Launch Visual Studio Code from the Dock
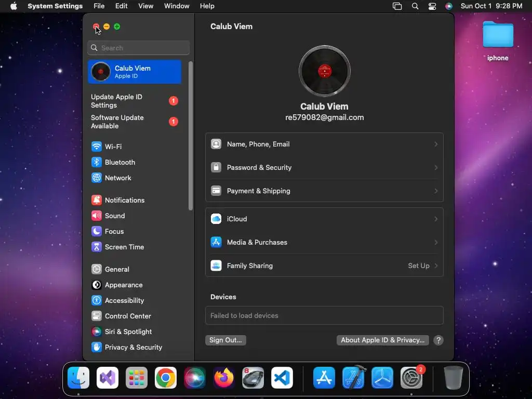 pos(282,378)
